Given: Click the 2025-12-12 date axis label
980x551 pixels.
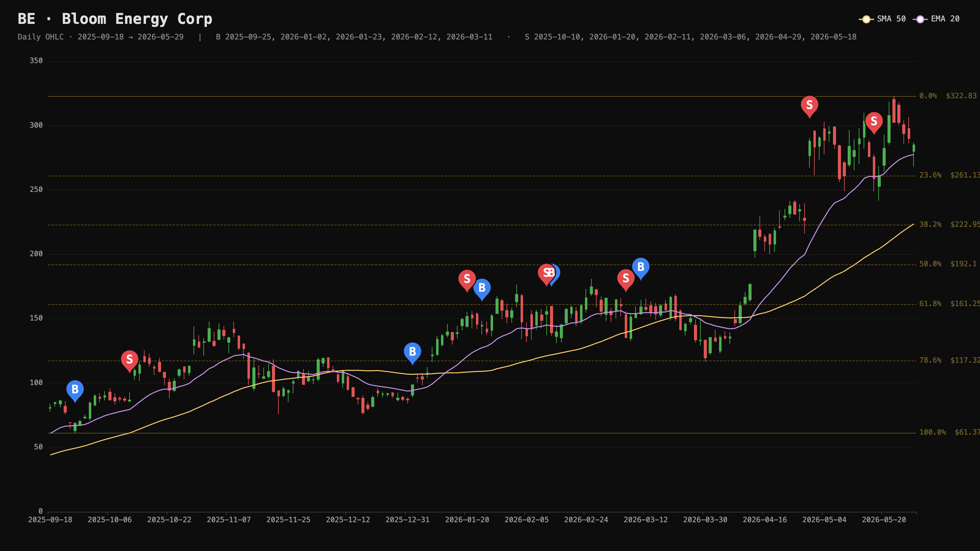Looking at the screenshot, I should point(348,520).
